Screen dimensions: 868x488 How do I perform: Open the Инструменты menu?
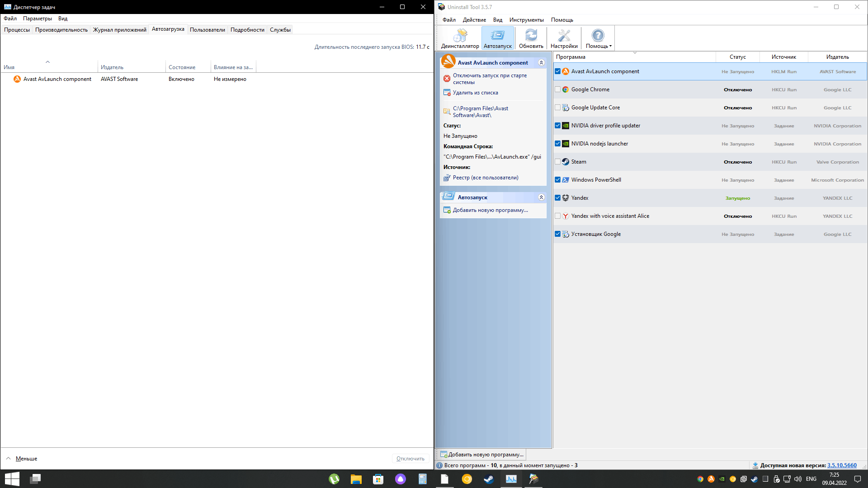(526, 20)
